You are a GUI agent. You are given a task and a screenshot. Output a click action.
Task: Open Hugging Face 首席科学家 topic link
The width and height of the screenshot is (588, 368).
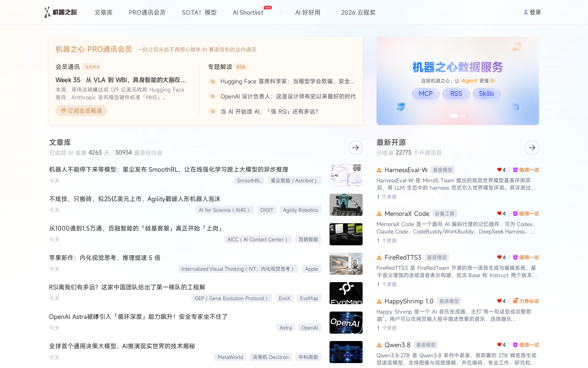(x=288, y=81)
